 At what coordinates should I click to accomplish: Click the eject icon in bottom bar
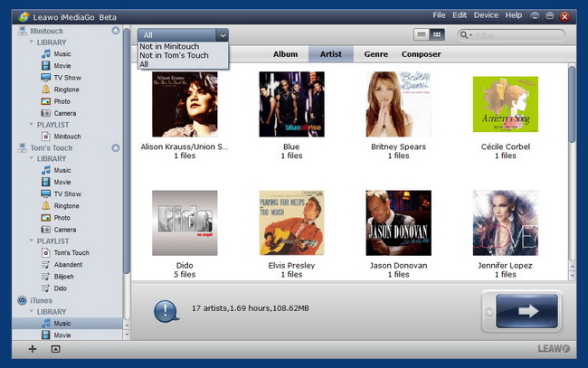pyautogui.click(x=55, y=349)
